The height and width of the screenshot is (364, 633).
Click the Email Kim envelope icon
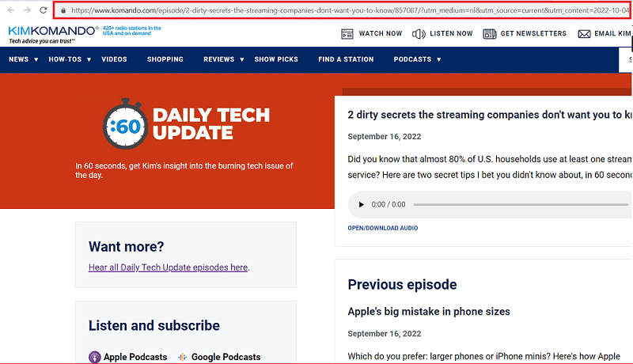point(584,34)
